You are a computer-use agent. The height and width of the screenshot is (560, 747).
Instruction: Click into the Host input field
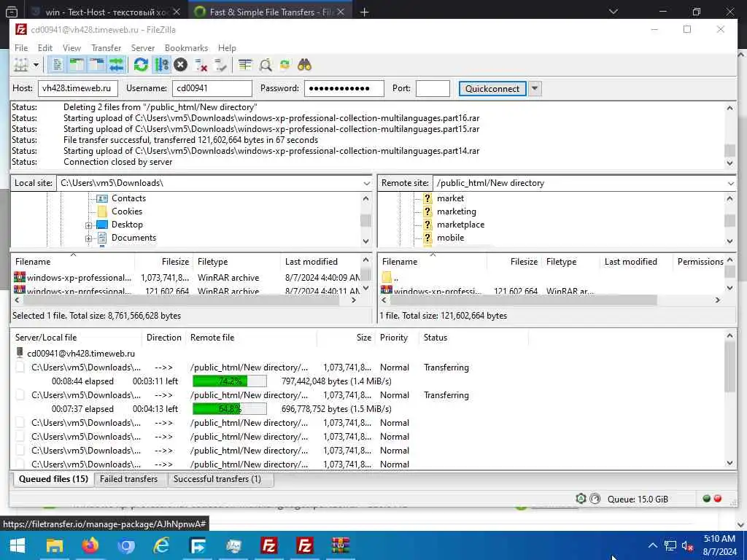tap(77, 88)
